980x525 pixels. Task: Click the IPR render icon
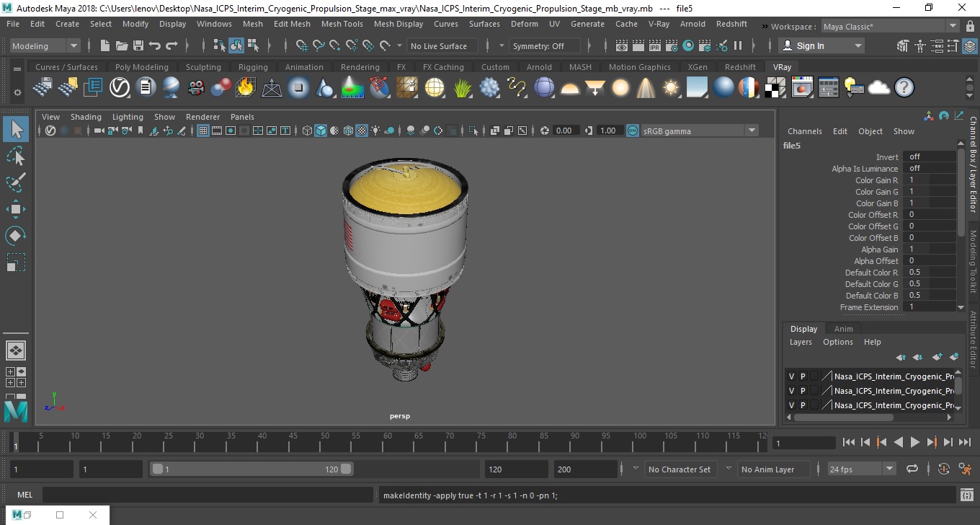pos(655,45)
